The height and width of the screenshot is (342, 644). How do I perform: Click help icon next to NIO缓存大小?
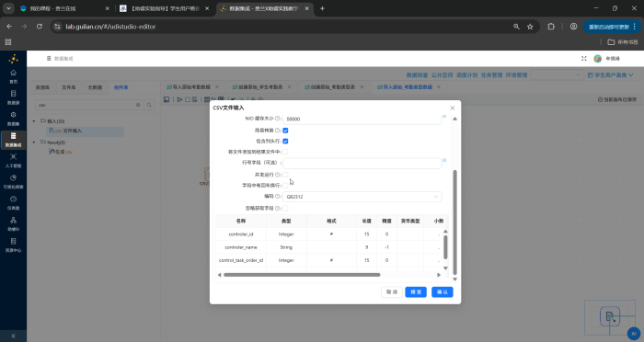(278, 119)
